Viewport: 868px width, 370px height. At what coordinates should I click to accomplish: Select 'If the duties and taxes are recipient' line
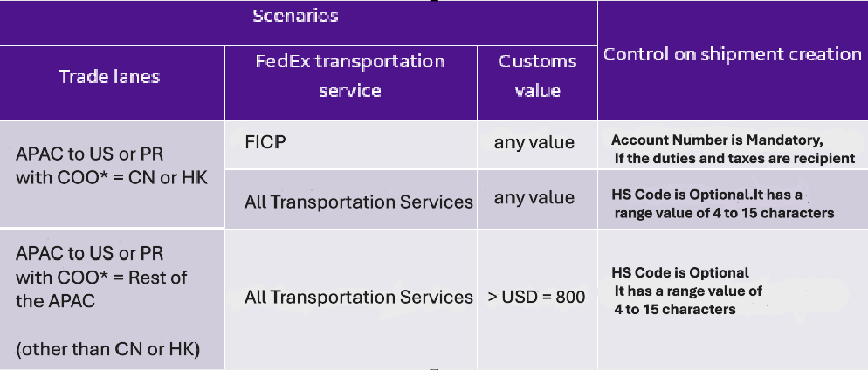(734, 158)
